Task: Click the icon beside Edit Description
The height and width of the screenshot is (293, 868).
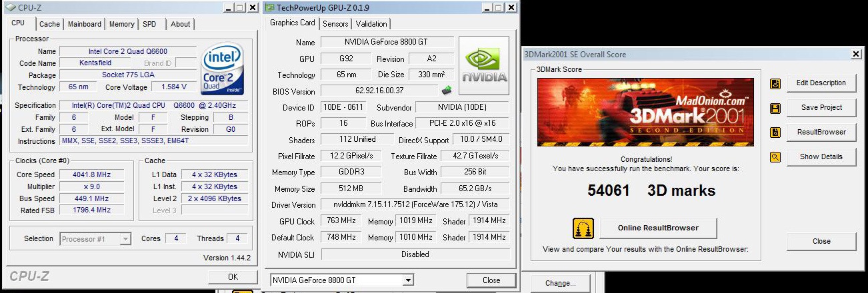Action: pos(775,83)
